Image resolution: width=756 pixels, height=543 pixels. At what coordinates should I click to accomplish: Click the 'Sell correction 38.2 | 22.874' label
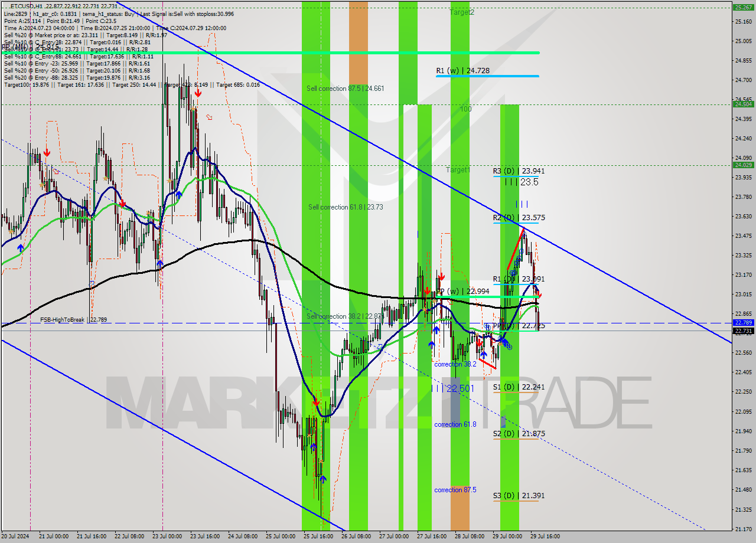tap(346, 317)
